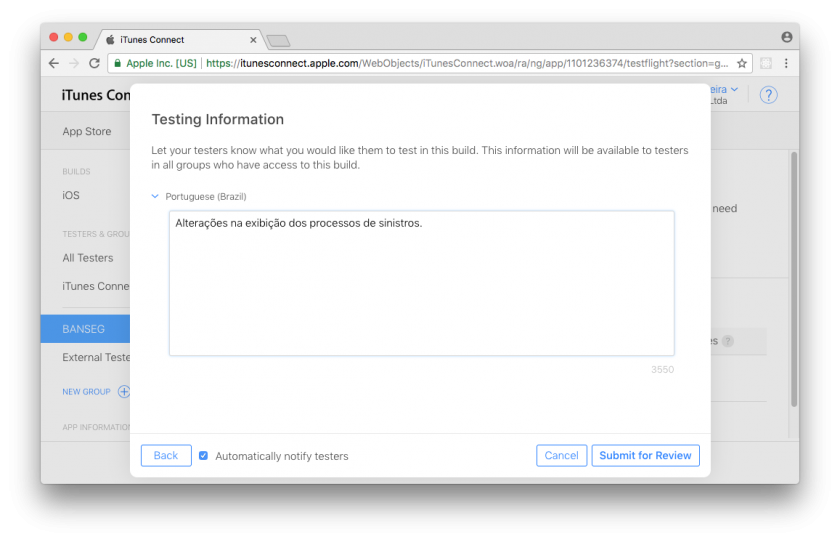Click the green secure padlock icon
Screen dimensions: 840x542
point(117,63)
